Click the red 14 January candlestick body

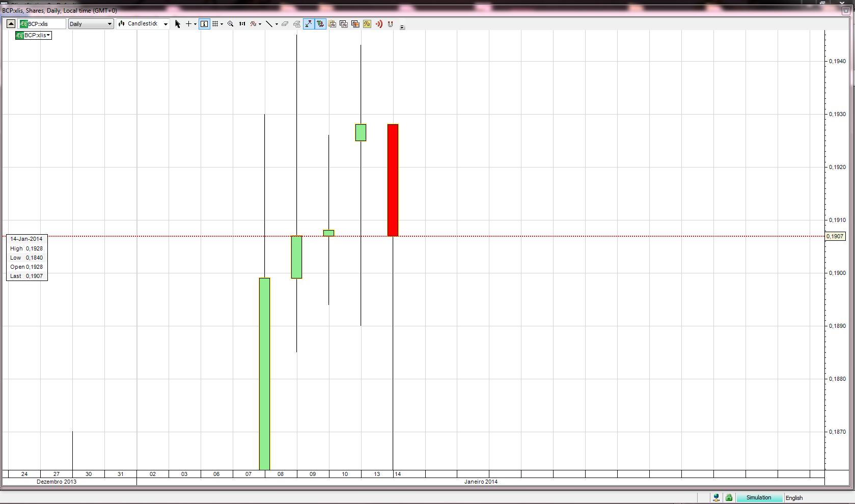pyautogui.click(x=393, y=180)
